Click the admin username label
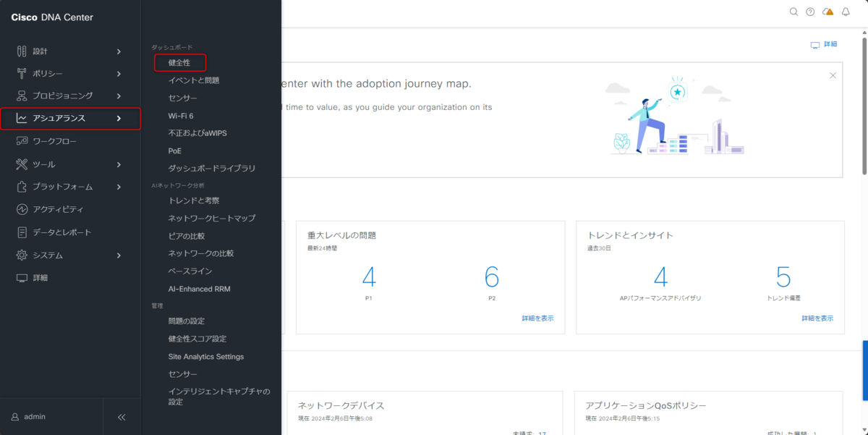The width and height of the screenshot is (868, 435). pos(35,417)
